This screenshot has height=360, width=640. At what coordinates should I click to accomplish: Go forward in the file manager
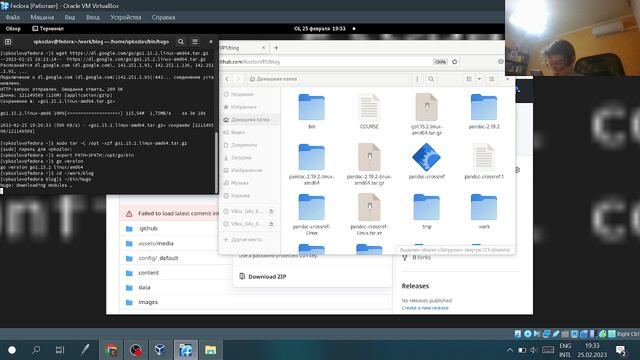coord(238,79)
